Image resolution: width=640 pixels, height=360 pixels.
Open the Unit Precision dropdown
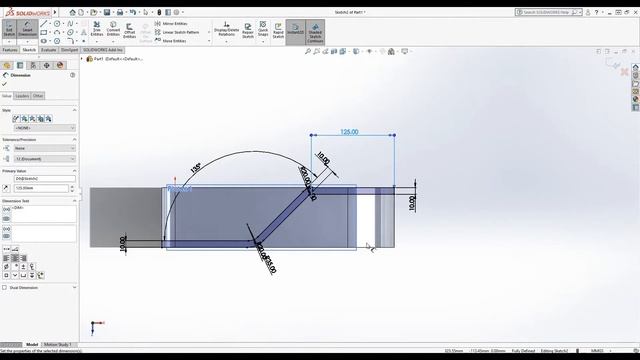(x=44, y=159)
